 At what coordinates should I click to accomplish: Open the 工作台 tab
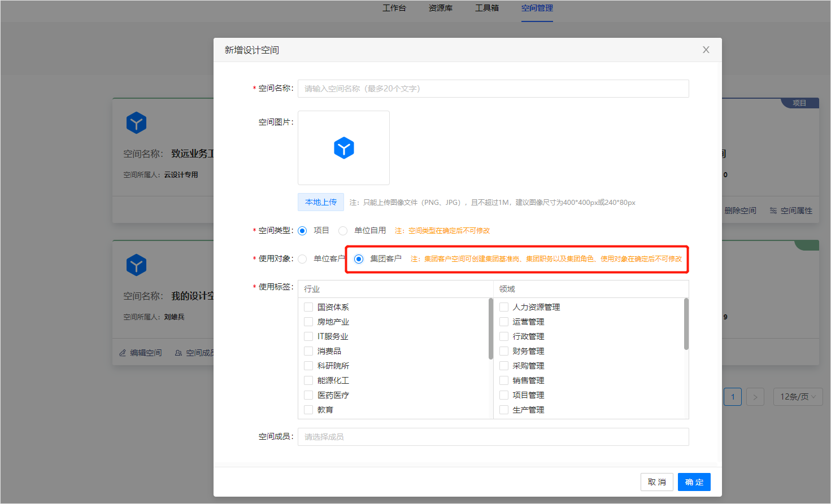tap(394, 8)
